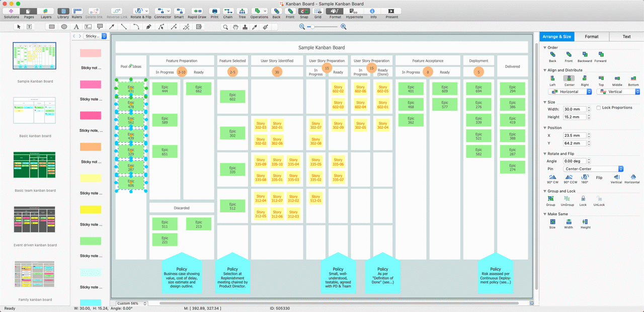Select the text box tool
This screenshot has width=644, height=312.
pyautogui.click(x=29, y=27)
